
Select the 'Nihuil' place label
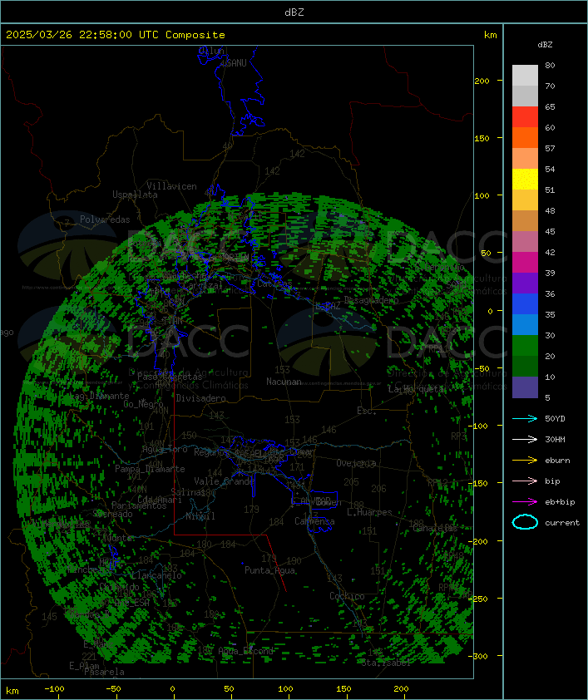click(200, 516)
